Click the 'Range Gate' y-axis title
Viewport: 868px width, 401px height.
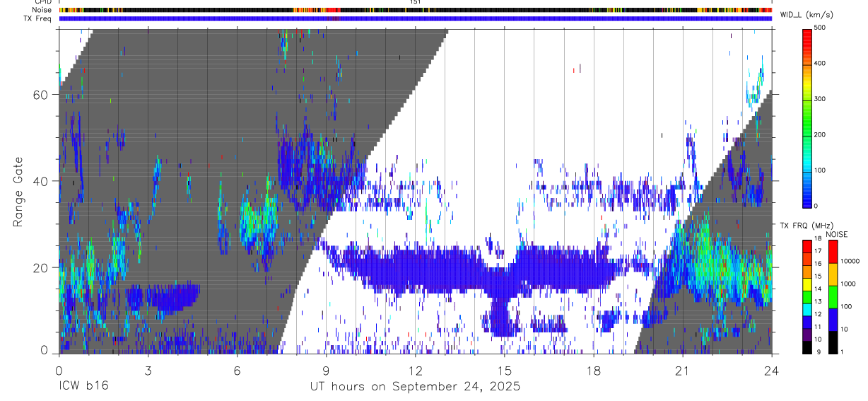click(x=18, y=191)
